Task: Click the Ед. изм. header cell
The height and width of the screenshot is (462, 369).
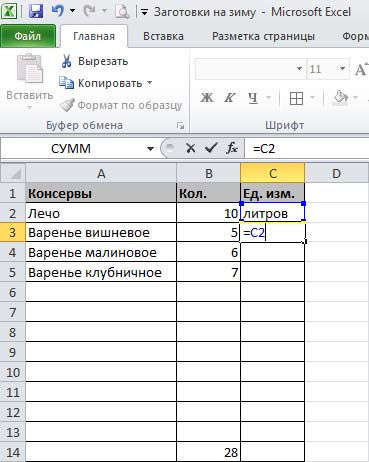Action: point(272,193)
